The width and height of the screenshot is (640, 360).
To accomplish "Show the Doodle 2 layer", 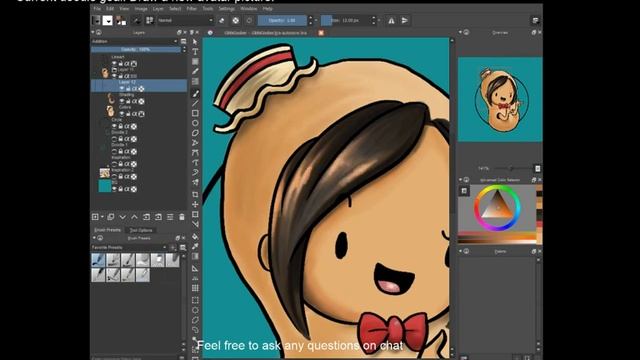I will click(x=114, y=139).
